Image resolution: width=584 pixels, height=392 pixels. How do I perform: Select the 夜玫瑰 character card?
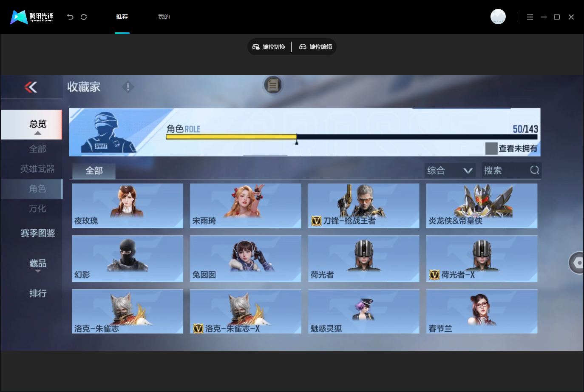[x=128, y=206]
